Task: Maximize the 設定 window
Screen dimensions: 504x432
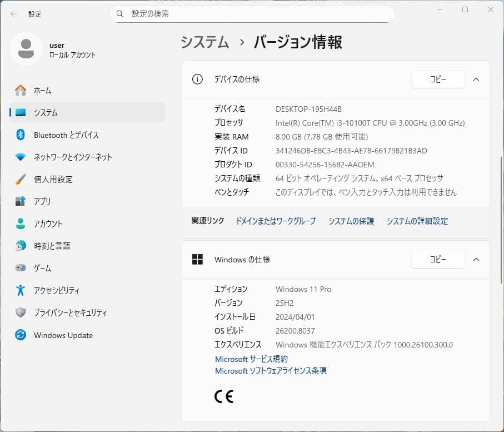Action: point(465,9)
